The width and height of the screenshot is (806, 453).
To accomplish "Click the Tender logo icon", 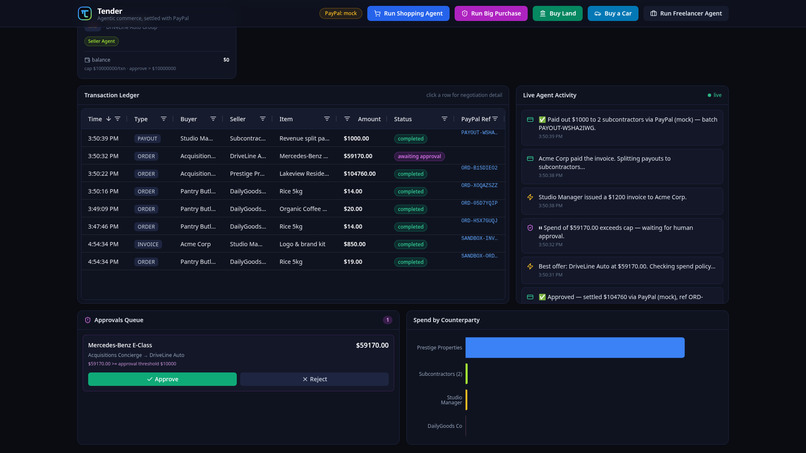I will click(x=85, y=13).
